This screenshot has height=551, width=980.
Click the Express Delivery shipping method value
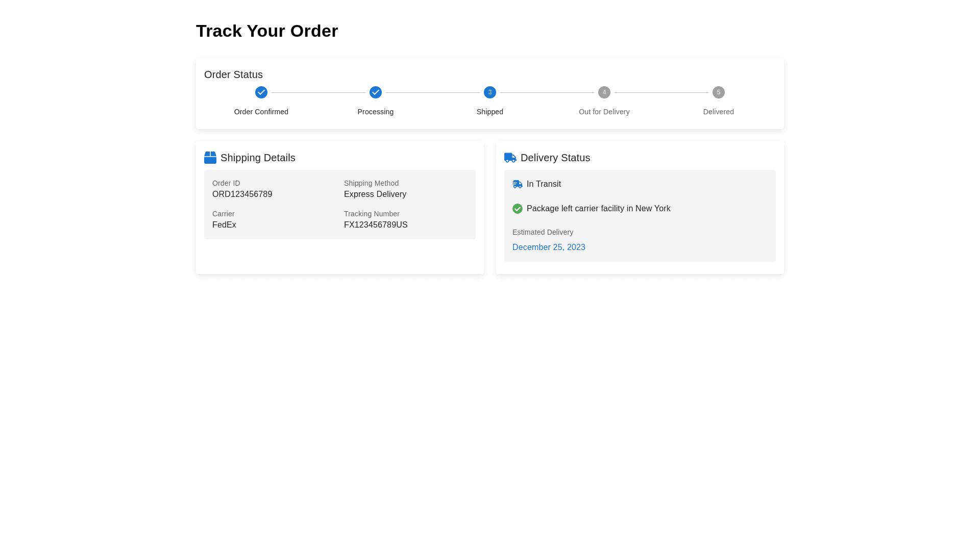point(375,194)
